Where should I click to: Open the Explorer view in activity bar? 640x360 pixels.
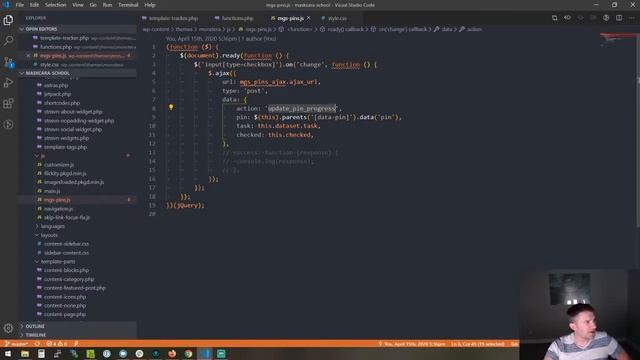pyautogui.click(x=8, y=20)
